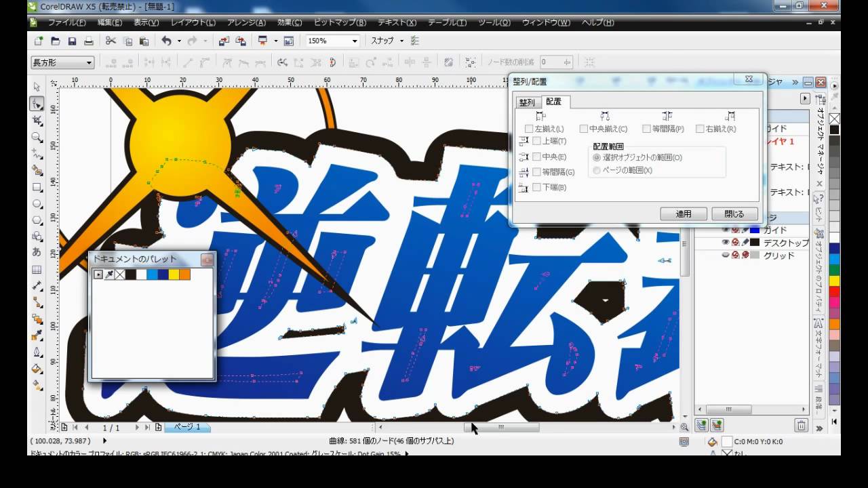Click the Open folder icon

coord(56,41)
